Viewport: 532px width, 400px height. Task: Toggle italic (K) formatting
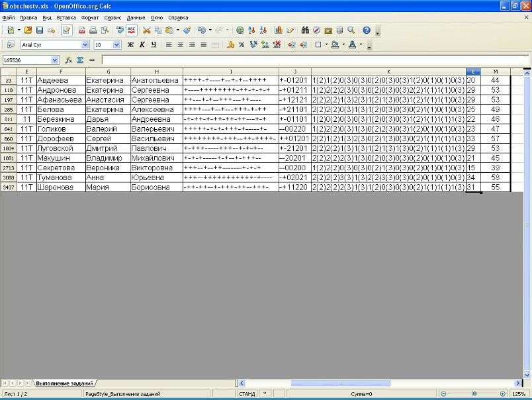tap(142, 45)
